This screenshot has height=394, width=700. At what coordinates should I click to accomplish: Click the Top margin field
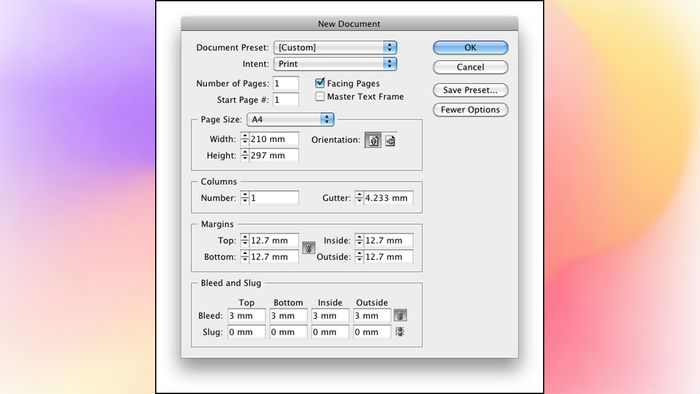click(274, 241)
